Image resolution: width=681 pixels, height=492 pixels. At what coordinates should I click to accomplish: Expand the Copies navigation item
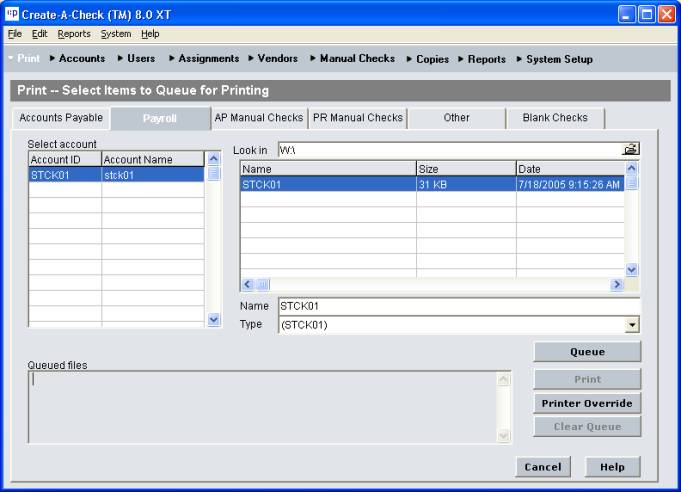428,59
